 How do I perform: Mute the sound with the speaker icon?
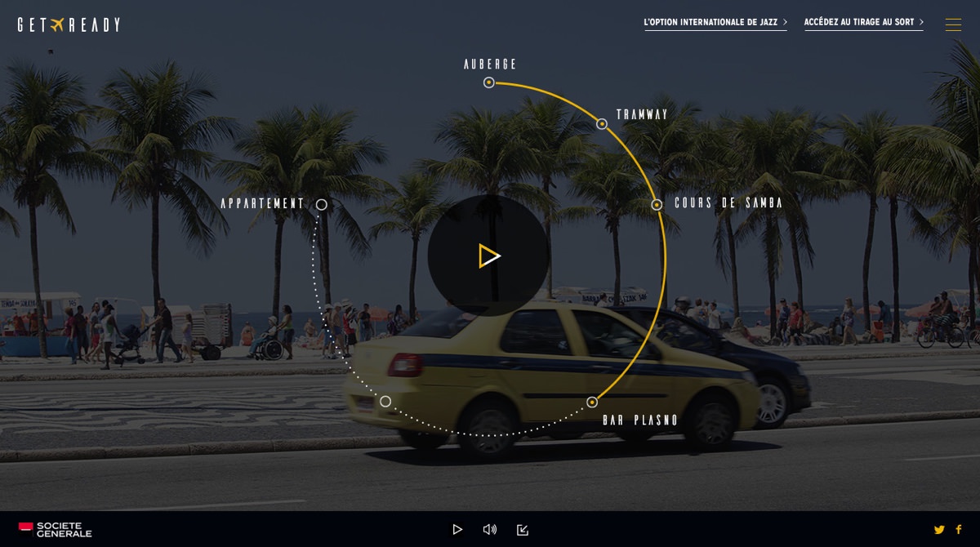coord(490,530)
